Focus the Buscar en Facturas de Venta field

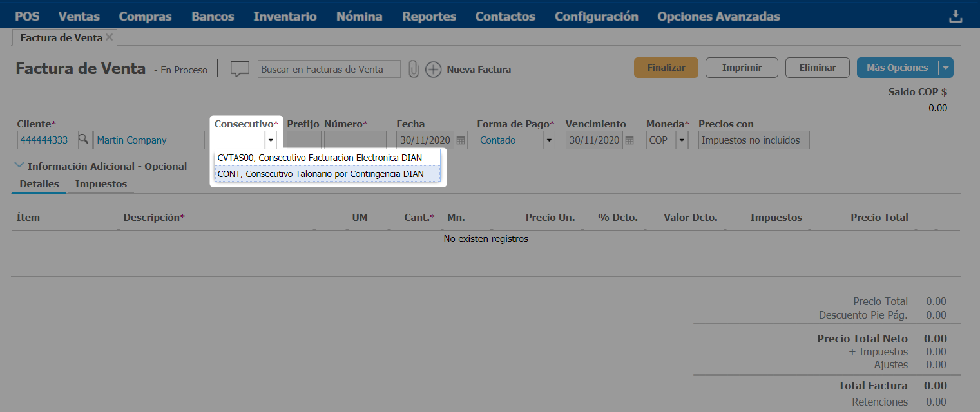(329, 70)
